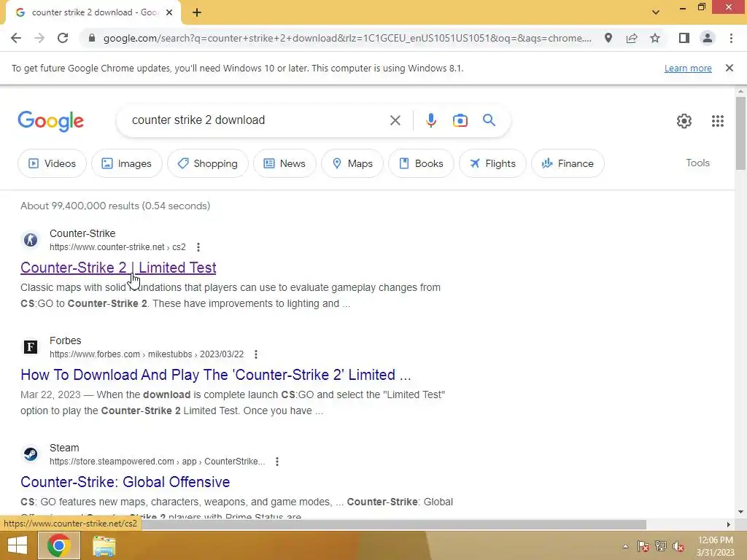The image size is (747, 560).
Task: Click the counter-strike.net URL breadcrumb
Action: pos(117,247)
